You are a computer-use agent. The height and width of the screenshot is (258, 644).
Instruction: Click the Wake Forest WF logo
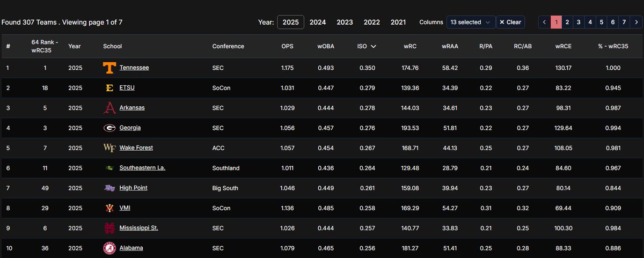(x=109, y=148)
